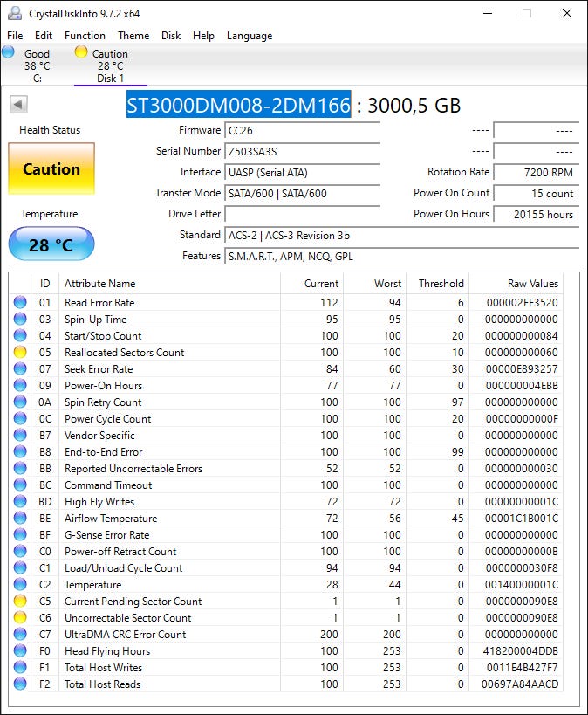Click the blue icon beside Read Error Rate
This screenshot has width=588, height=715.
[x=20, y=303]
